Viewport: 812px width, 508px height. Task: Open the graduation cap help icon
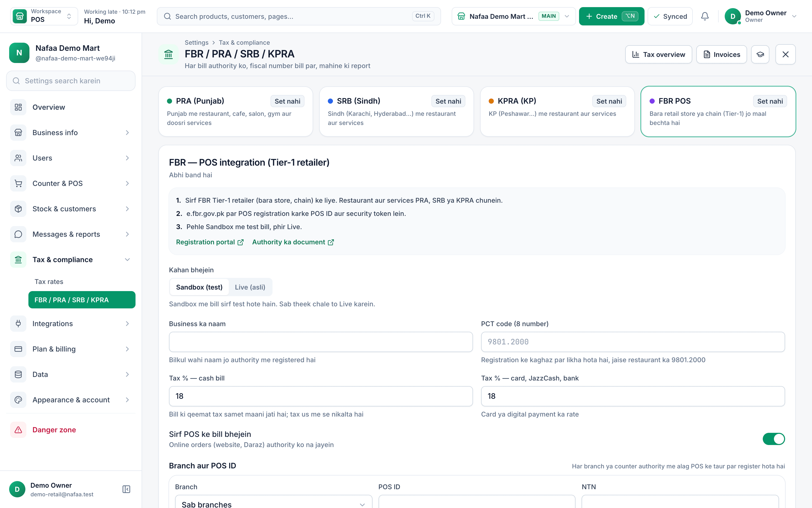[760, 54]
